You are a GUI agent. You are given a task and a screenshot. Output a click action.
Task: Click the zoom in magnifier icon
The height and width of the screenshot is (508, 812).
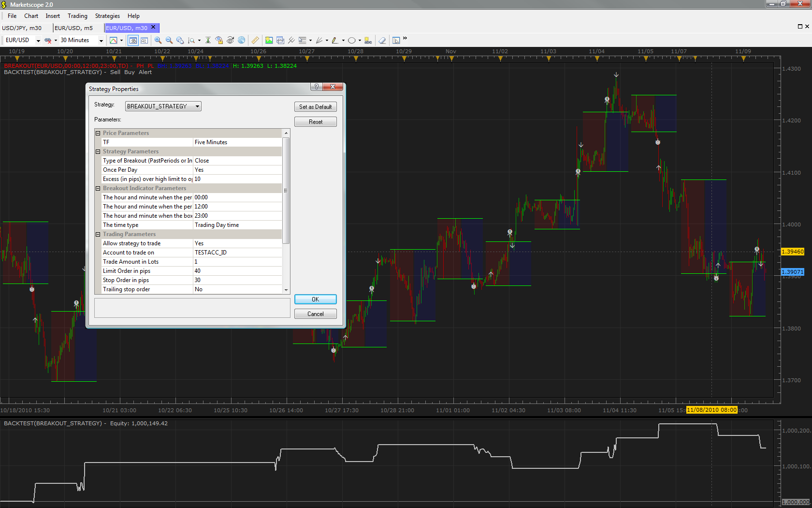pyautogui.click(x=158, y=40)
